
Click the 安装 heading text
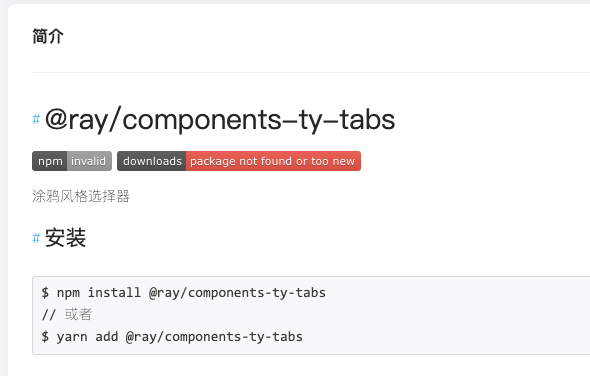pos(65,238)
